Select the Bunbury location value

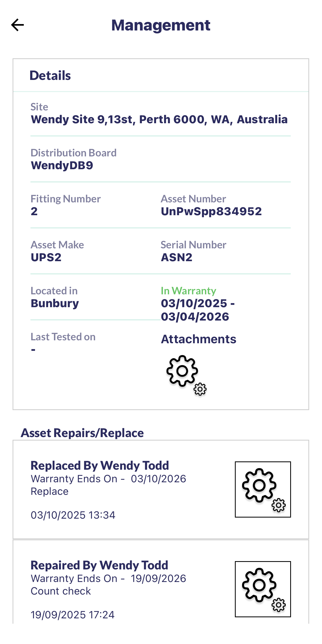55,303
